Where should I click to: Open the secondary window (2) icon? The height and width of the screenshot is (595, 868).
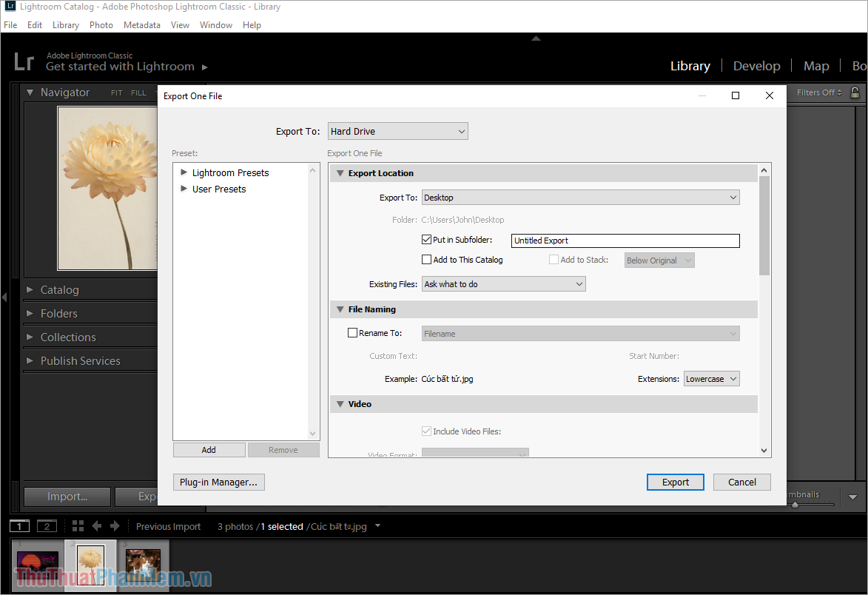click(x=47, y=525)
